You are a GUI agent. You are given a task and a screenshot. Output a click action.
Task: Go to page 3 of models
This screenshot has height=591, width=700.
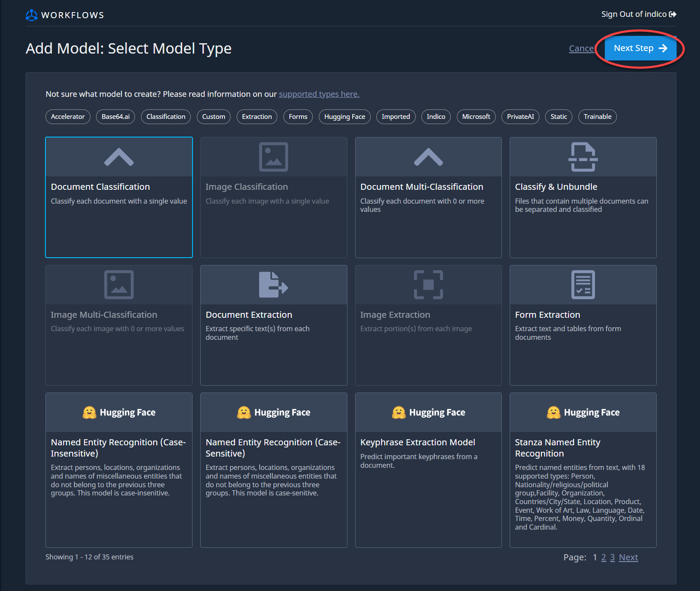[613, 557]
